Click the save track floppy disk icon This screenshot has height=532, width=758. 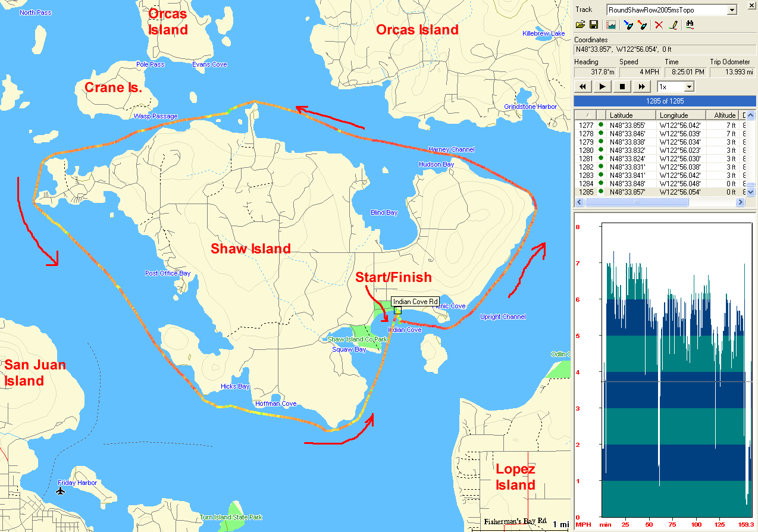593,25
